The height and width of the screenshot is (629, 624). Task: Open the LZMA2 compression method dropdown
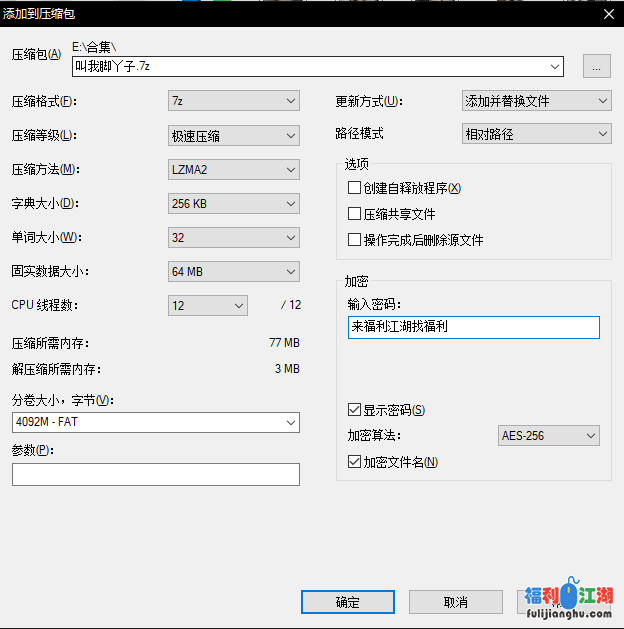234,169
